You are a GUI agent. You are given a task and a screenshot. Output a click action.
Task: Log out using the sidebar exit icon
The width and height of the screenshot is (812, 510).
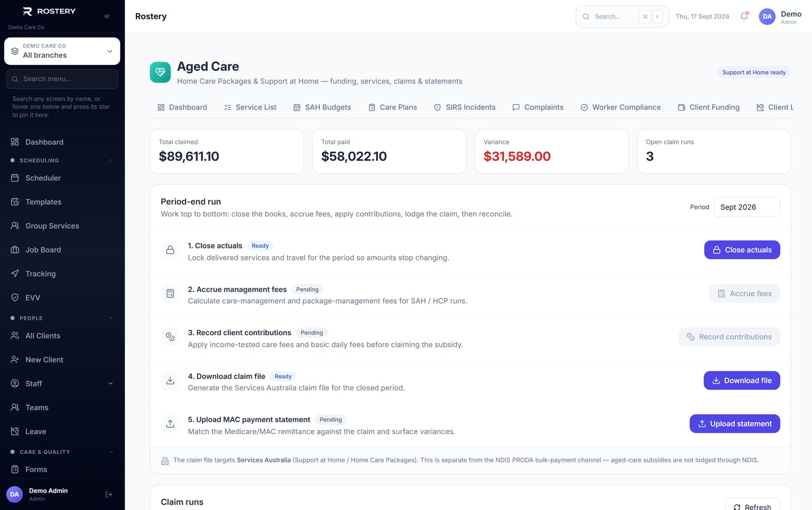(109, 494)
